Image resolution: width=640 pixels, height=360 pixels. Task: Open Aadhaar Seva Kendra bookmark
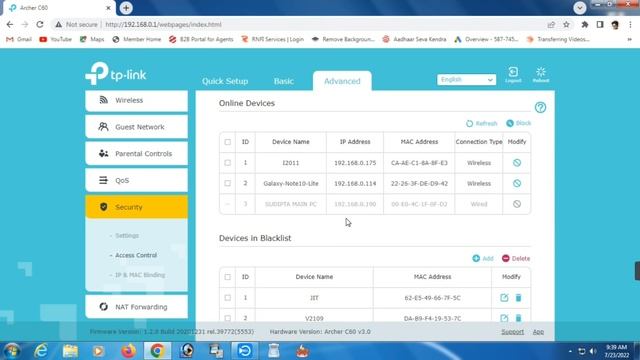414,39
